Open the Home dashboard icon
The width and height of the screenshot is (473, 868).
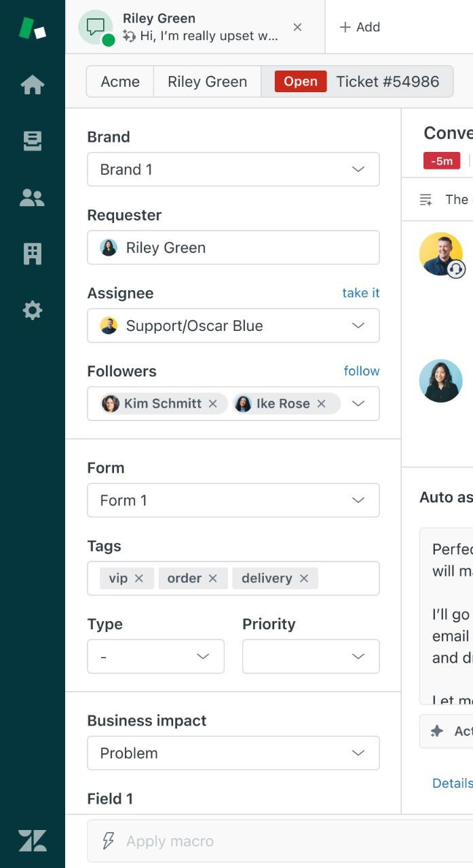click(x=33, y=85)
